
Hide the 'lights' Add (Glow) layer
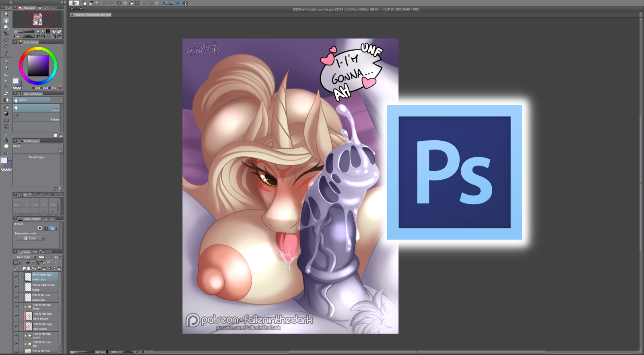pos(16,287)
